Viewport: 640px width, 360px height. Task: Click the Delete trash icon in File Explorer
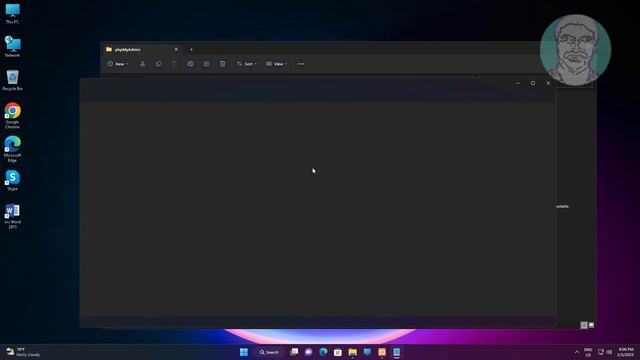pos(222,64)
